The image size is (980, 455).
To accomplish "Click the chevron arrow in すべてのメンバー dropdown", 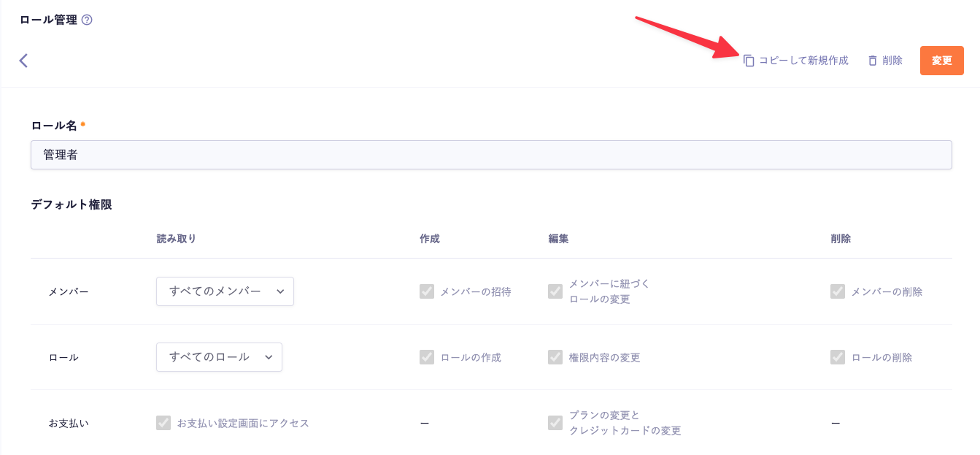I will tap(280, 291).
